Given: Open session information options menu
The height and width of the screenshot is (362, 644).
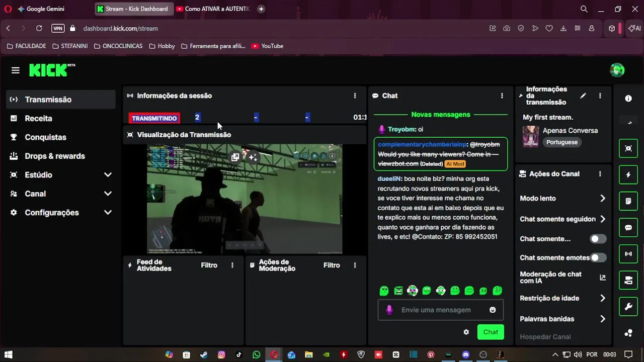Looking at the screenshot, I should [355, 96].
